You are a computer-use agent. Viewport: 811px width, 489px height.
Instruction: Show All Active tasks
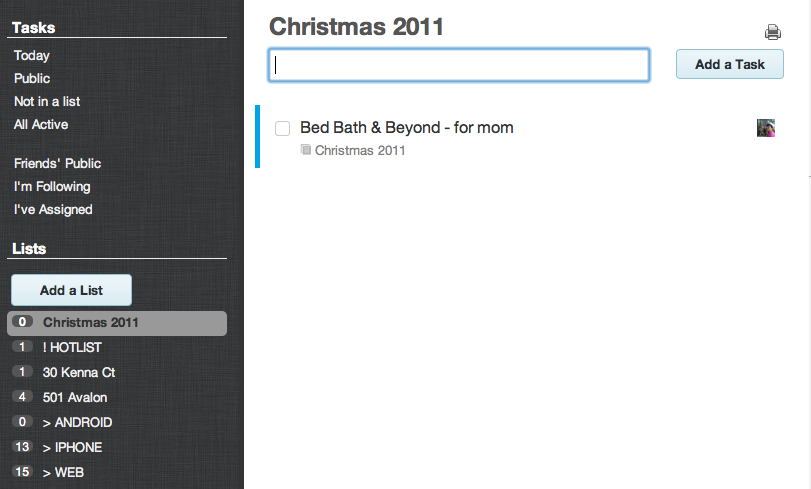tap(41, 124)
